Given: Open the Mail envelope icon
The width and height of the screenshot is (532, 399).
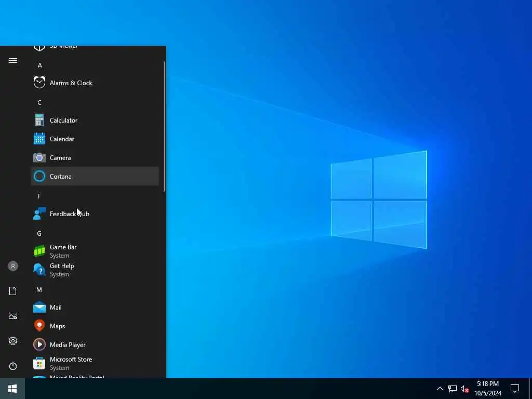Looking at the screenshot, I should coord(39,307).
